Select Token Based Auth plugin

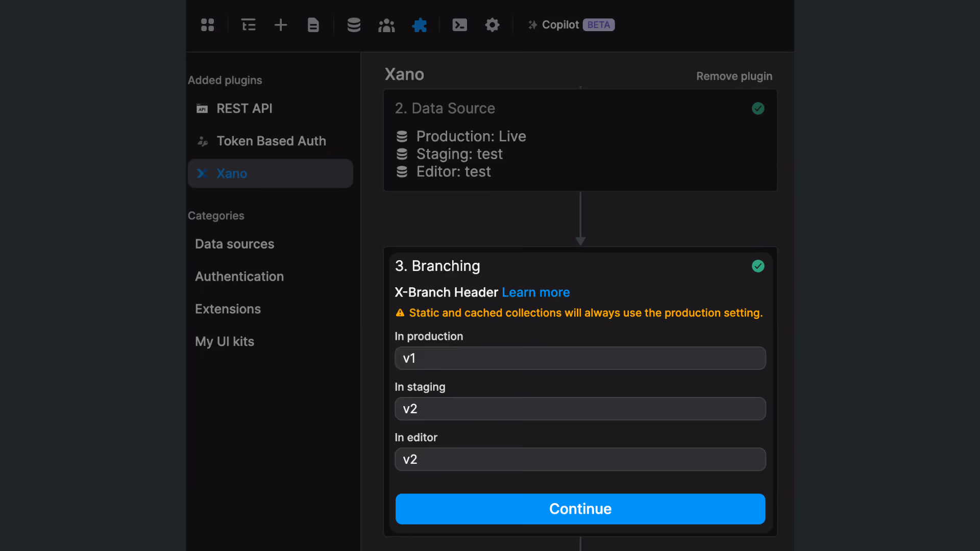(x=271, y=141)
